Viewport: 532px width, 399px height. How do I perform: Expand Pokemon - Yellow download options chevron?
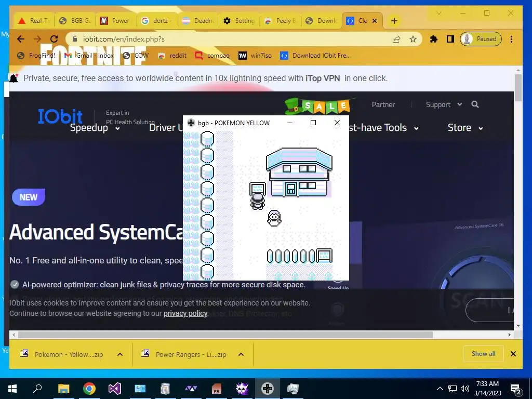tap(120, 354)
